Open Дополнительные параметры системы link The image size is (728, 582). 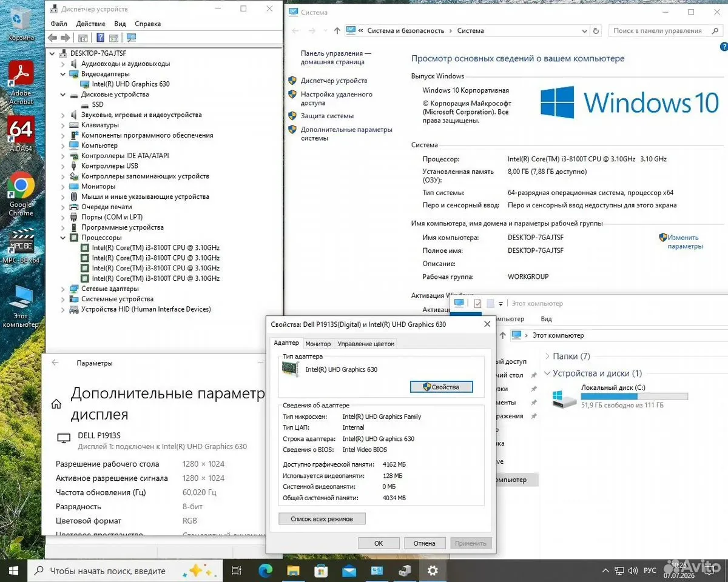(346, 133)
